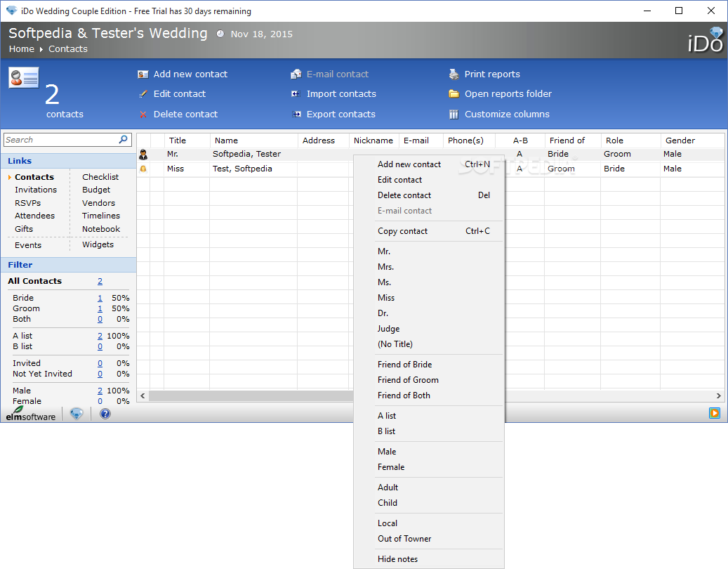Click the orange play icon at bottom right
728x569 pixels.
point(714,413)
